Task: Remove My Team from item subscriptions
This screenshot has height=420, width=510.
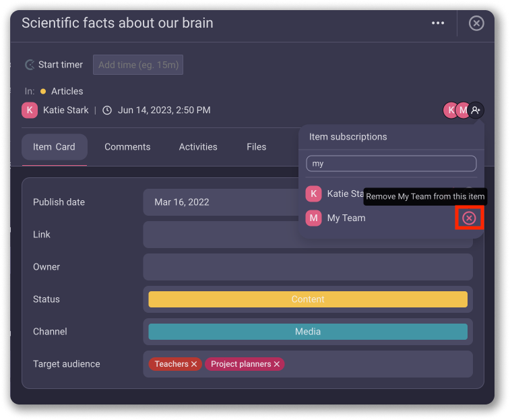Action: click(469, 218)
